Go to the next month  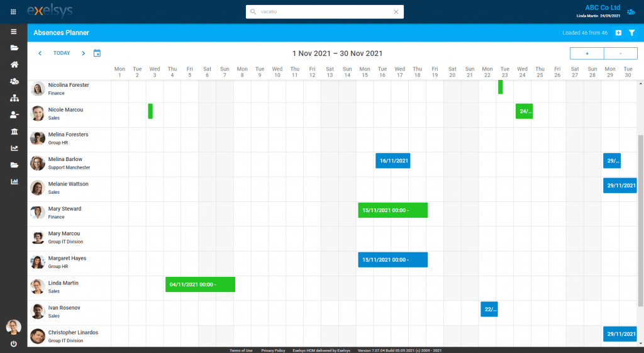[84, 53]
